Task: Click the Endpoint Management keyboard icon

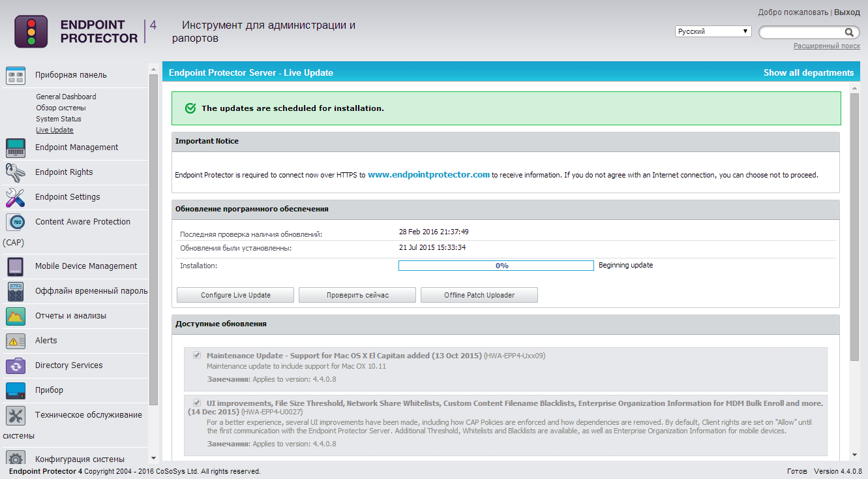Action: [16, 148]
